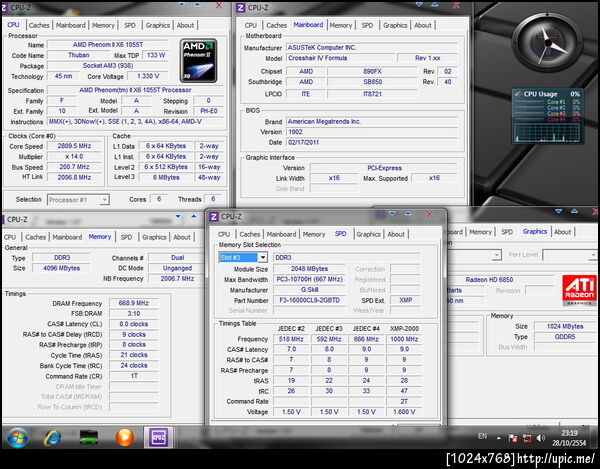Click the Core Speed value 2809.5 MHz
Screen dimensions: 600x469
(74, 146)
